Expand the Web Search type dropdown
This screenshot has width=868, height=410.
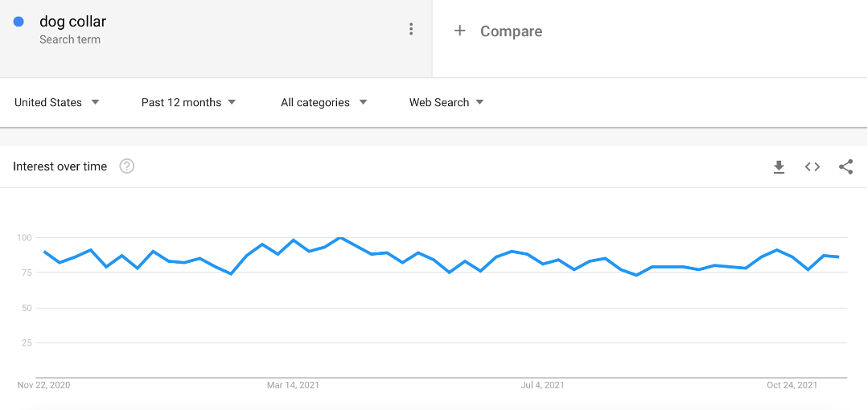point(446,102)
